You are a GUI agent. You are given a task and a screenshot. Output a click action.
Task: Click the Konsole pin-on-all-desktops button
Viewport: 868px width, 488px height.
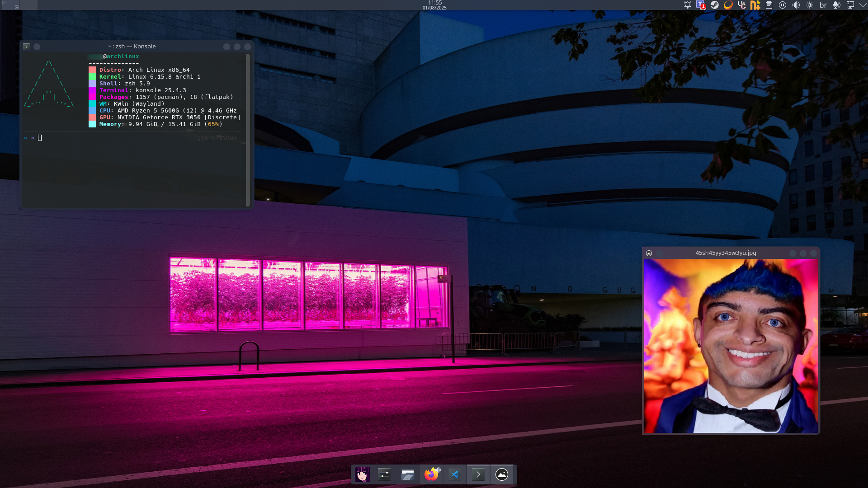37,47
